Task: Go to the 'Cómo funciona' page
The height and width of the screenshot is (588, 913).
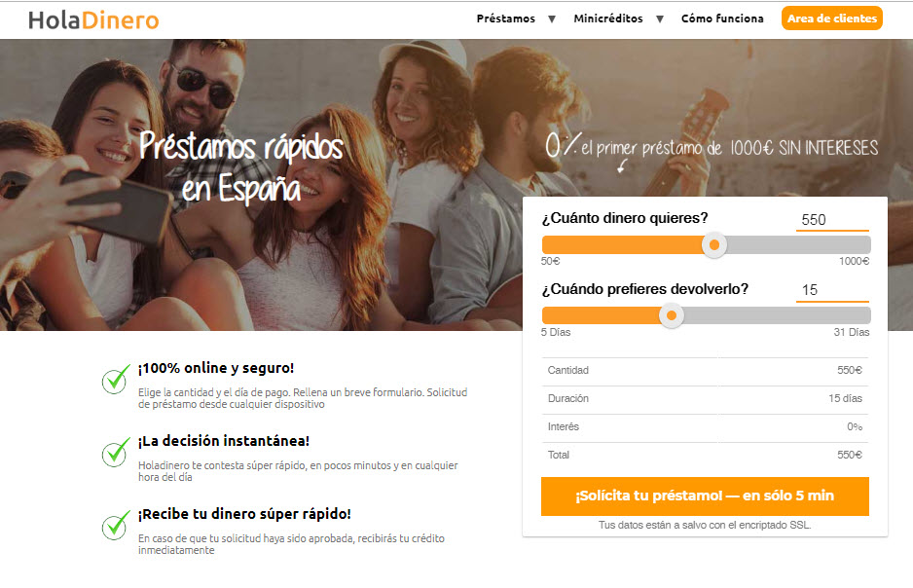Action: tap(722, 19)
